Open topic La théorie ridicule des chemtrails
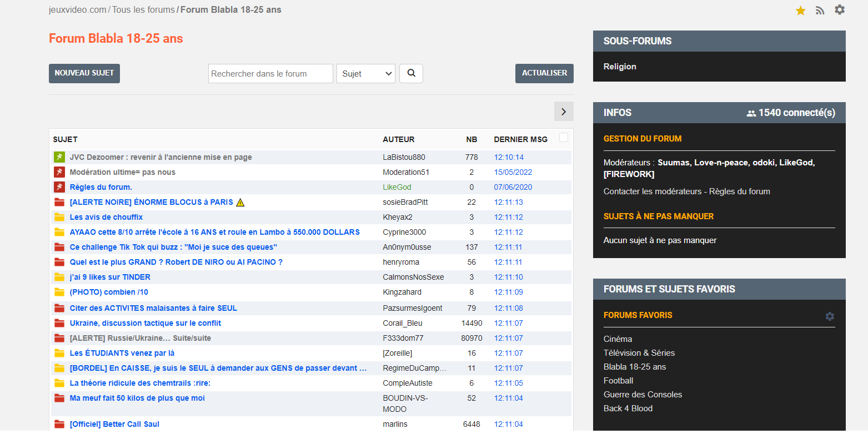 tap(141, 383)
